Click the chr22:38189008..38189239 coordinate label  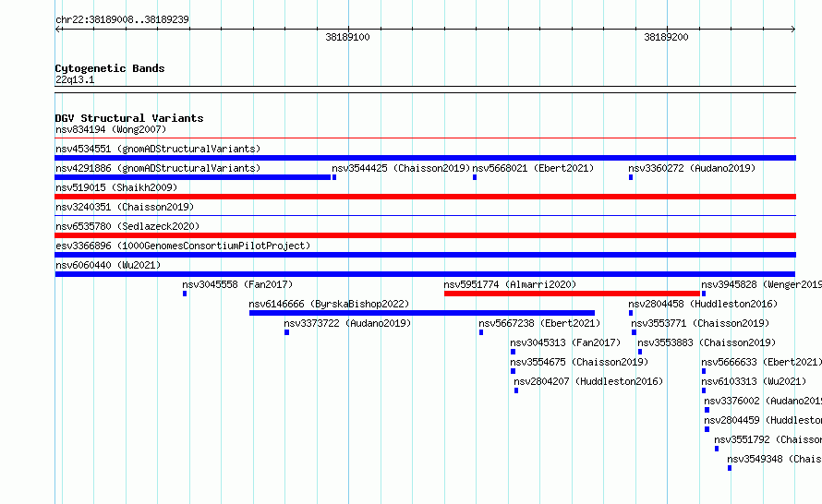(x=122, y=19)
